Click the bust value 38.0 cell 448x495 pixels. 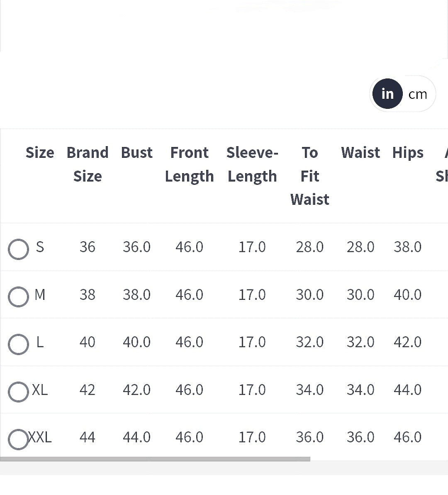click(137, 294)
